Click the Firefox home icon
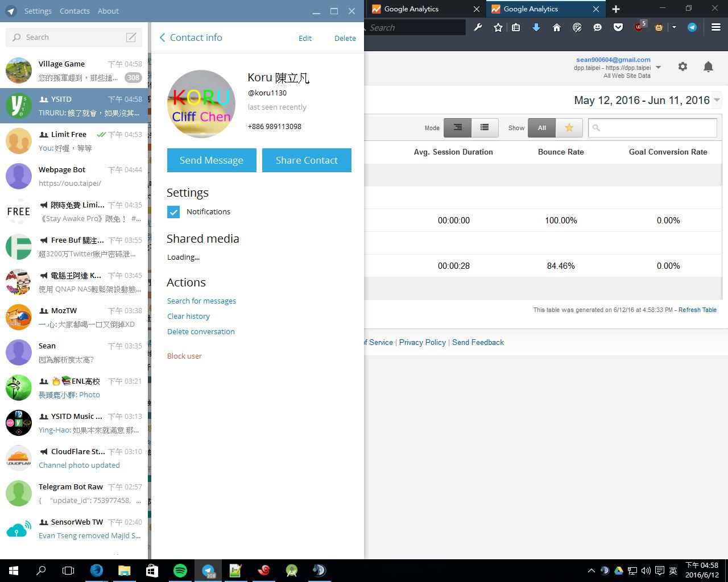Image resolution: width=728 pixels, height=582 pixels. (557, 27)
